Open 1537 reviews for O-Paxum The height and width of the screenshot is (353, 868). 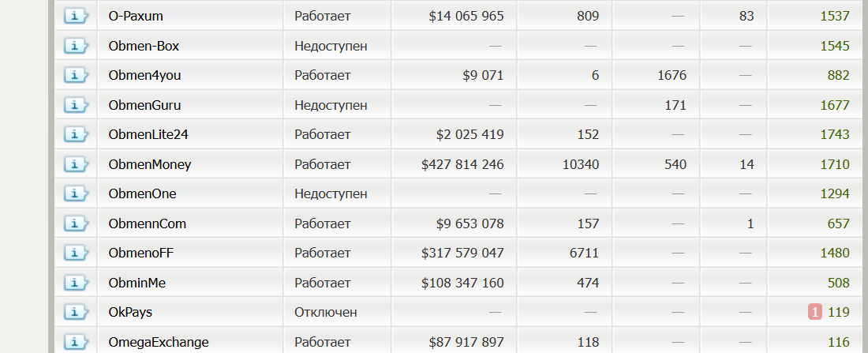click(x=835, y=16)
